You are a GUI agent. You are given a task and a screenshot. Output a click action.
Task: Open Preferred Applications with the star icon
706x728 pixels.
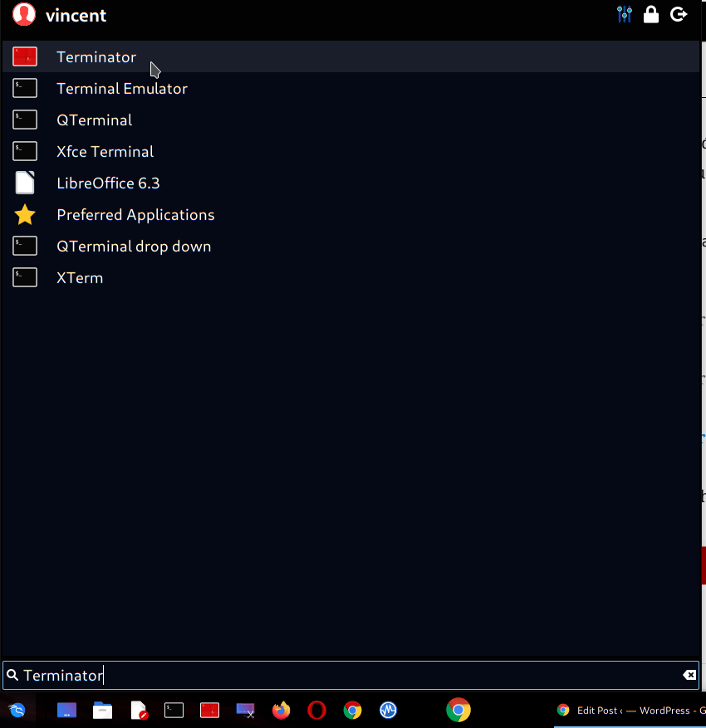pyautogui.click(x=135, y=215)
